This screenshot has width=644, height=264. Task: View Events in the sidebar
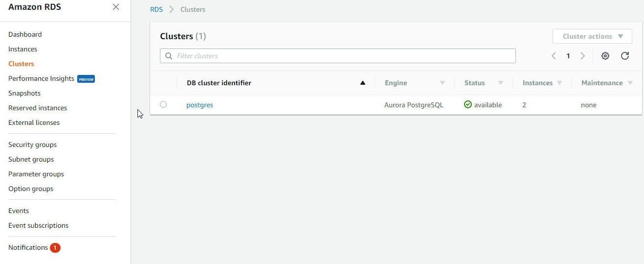(19, 211)
